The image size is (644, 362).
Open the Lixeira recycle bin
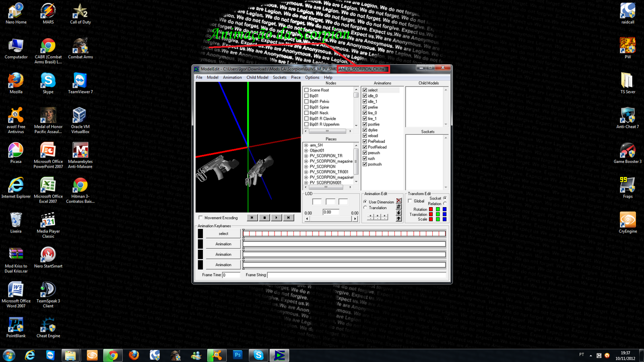[16, 223]
